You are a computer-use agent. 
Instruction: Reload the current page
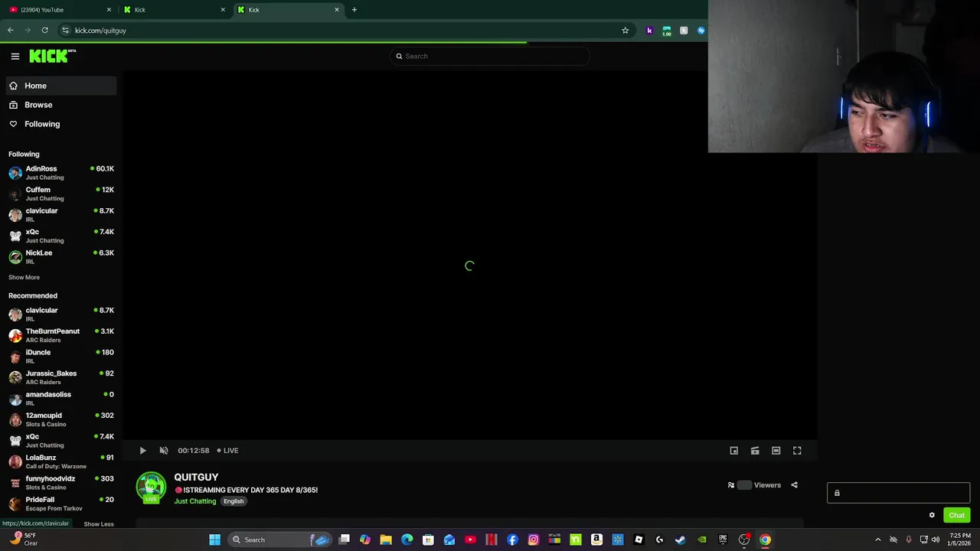click(45, 31)
